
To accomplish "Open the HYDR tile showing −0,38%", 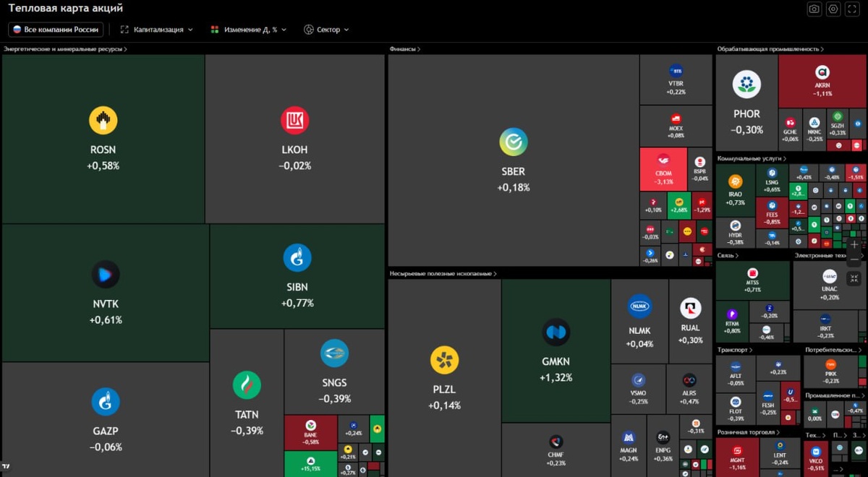I will [736, 233].
